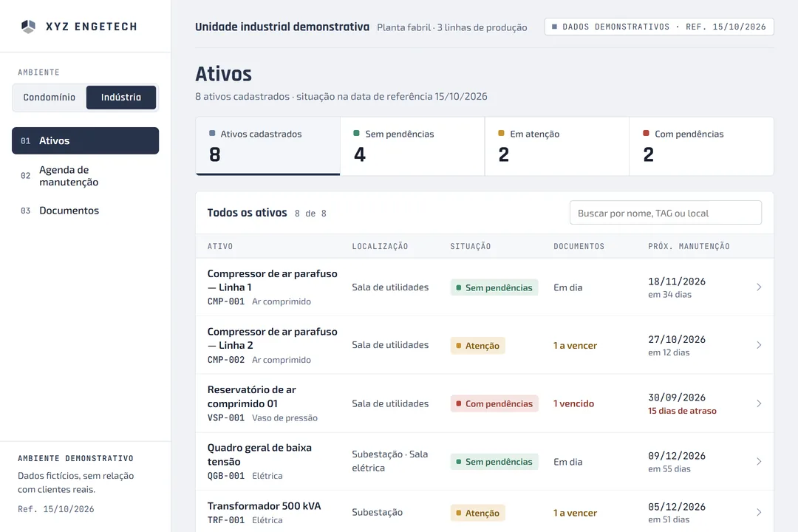Open the TRF-001 row chevron

[759, 512]
